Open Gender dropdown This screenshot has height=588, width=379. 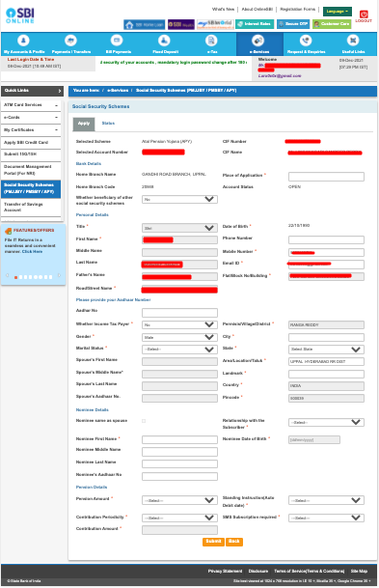point(179,337)
